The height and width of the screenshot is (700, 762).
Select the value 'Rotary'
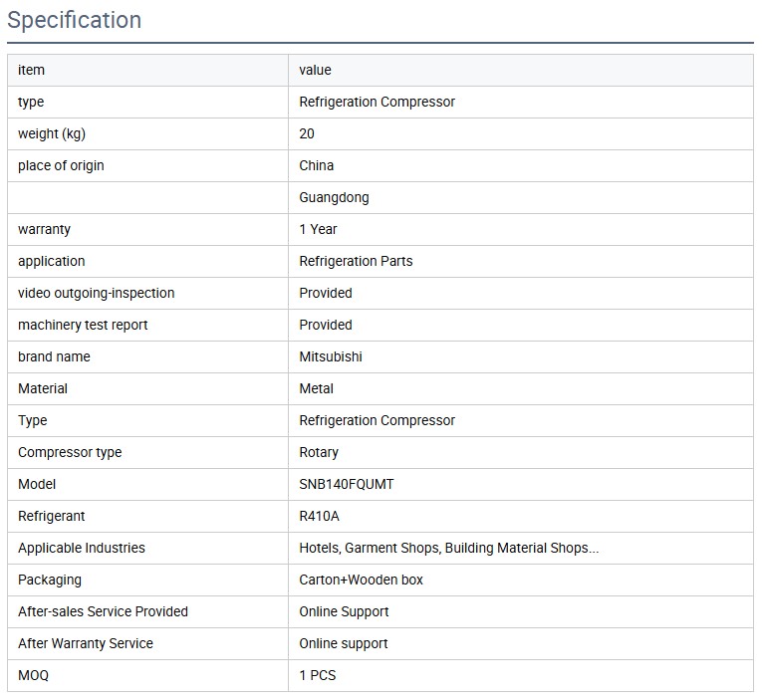[x=319, y=453]
